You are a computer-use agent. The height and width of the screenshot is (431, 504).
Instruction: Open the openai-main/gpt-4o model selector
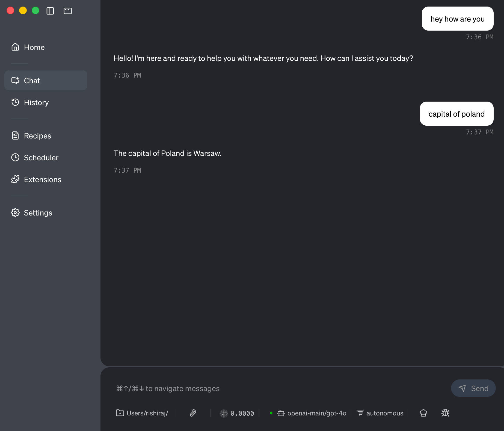[x=317, y=413]
